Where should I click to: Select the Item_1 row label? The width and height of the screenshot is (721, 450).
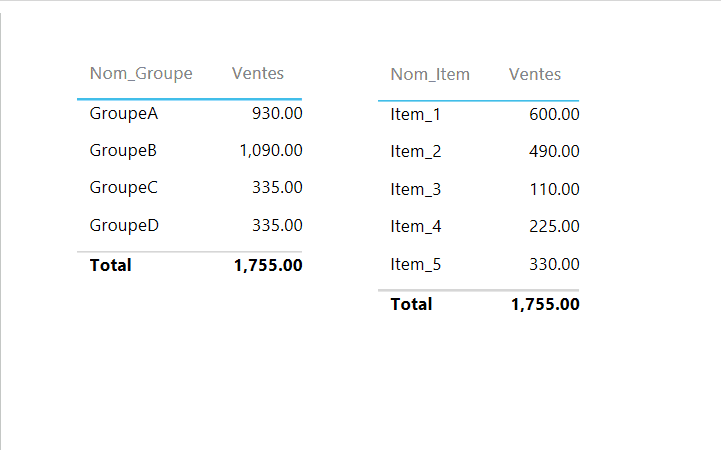click(x=416, y=115)
